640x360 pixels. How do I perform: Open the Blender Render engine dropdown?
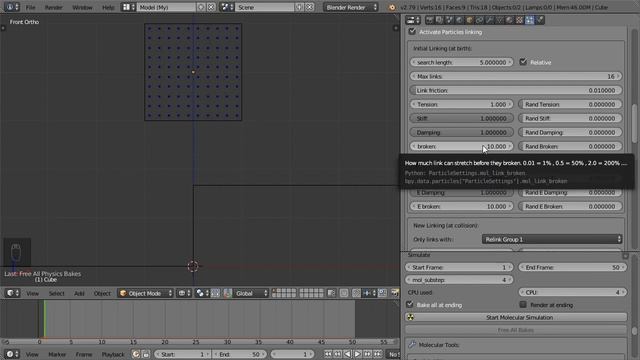click(351, 7)
